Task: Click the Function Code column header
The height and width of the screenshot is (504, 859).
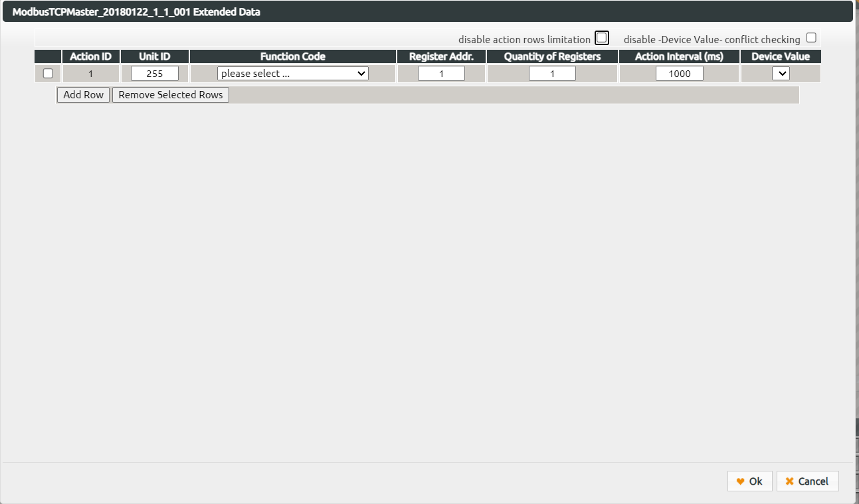Action: (x=292, y=56)
